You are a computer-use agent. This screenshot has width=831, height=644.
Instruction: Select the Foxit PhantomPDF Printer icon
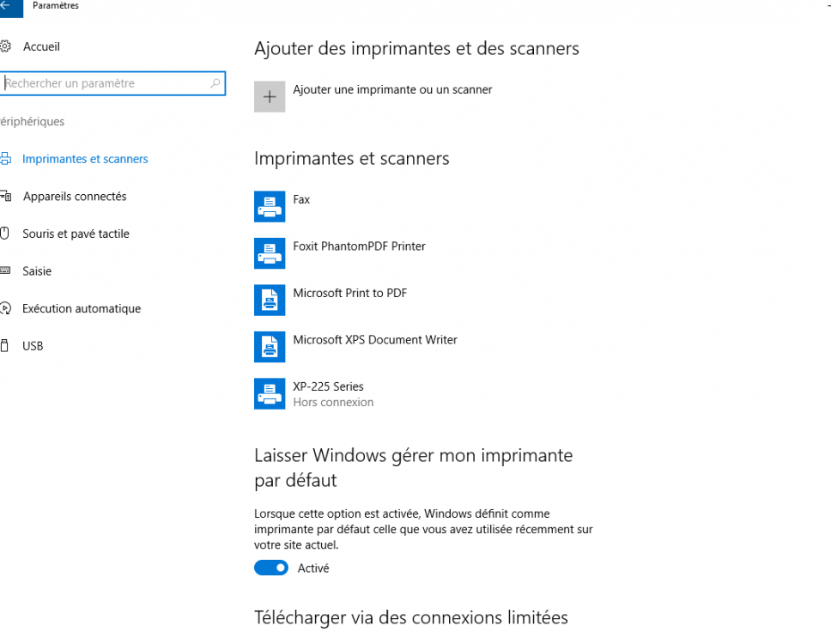[270, 253]
